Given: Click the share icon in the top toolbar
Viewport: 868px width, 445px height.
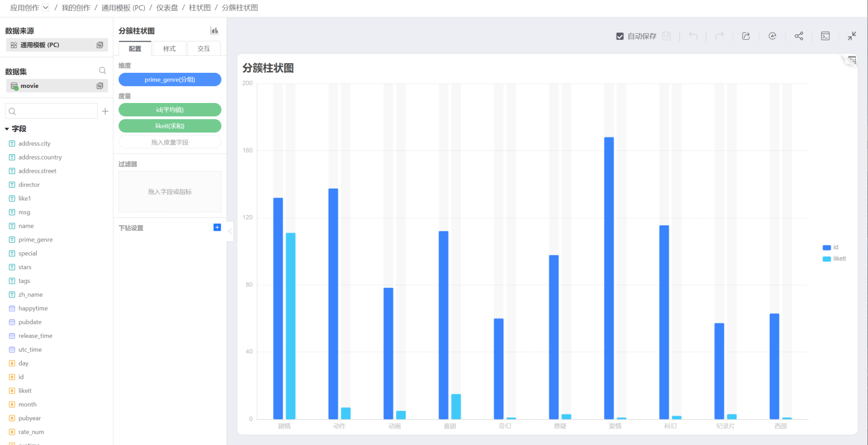Looking at the screenshot, I should [x=799, y=36].
